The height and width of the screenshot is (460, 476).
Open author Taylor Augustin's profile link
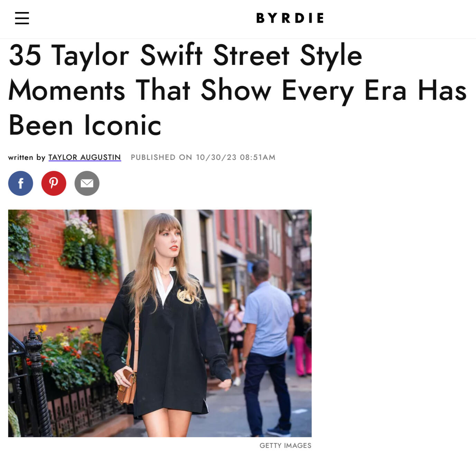point(85,157)
